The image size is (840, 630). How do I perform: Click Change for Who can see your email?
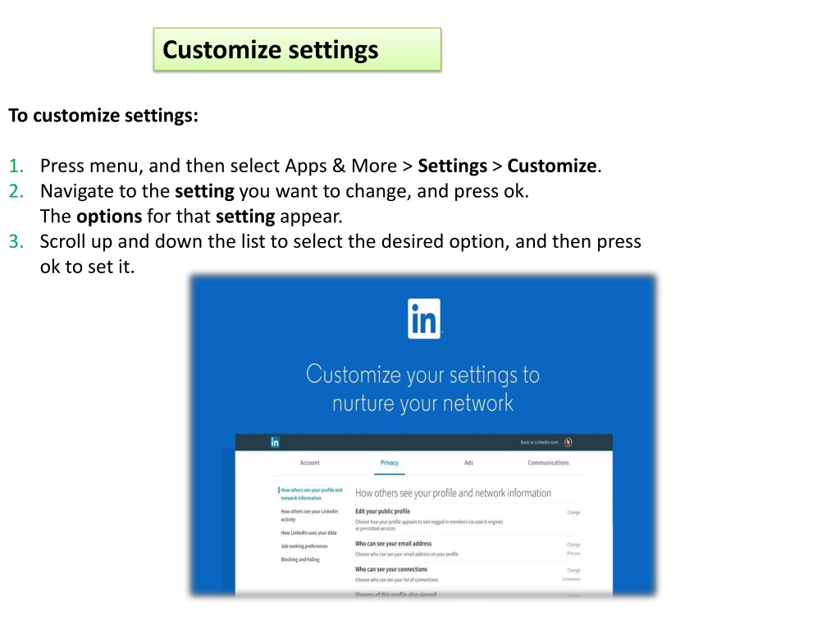coord(573,545)
